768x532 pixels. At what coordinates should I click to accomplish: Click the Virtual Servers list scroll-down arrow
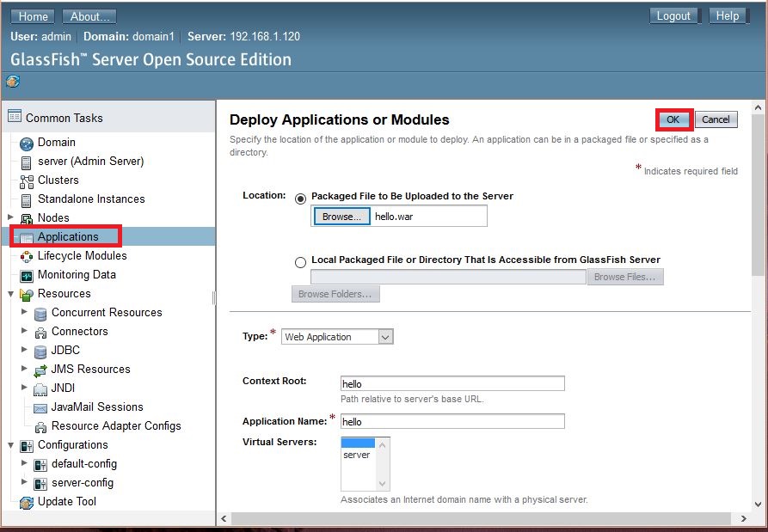tap(383, 484)
